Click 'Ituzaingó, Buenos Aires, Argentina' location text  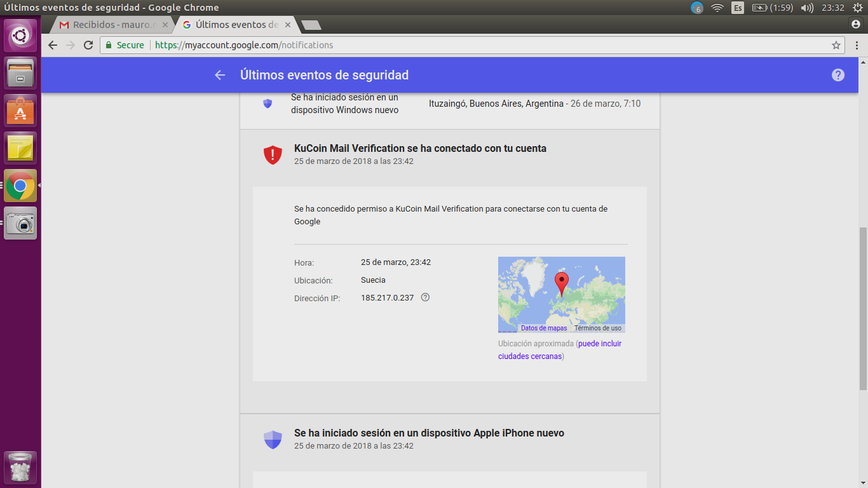coord(496,104)
